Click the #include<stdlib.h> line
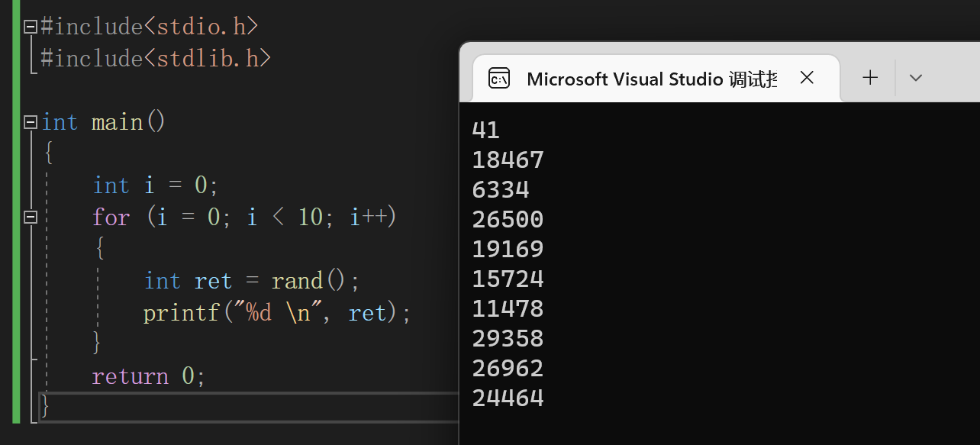Viewport: 980px width, 445px height. click(156, 59)
